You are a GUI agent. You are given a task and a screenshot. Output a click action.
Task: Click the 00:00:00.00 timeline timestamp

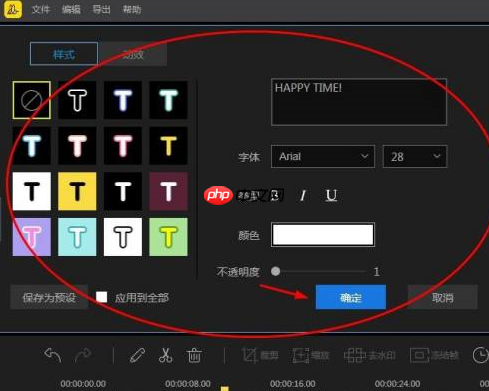tap(83, 384)
